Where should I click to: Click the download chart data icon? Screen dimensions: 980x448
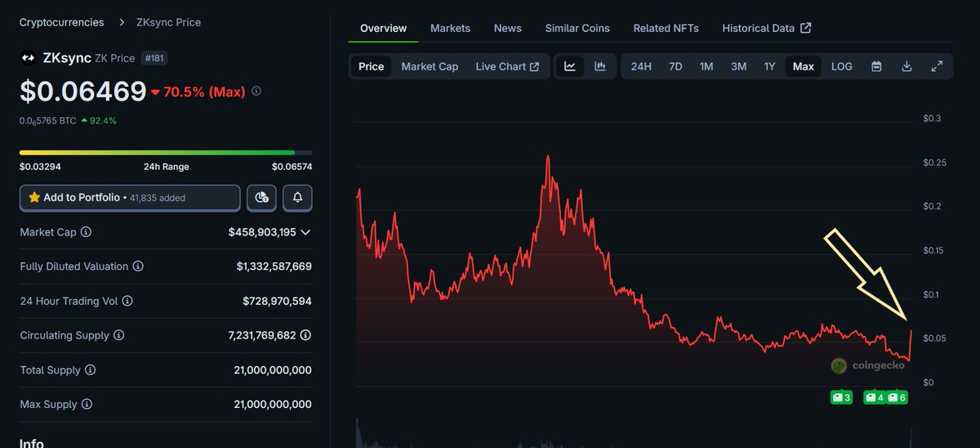point(906,66)
